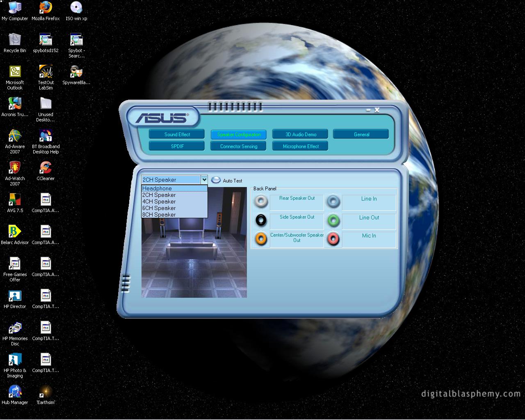Click the Side Speaker Out label
The height and width of the screenshot is (420, 525).
(297, 221)
